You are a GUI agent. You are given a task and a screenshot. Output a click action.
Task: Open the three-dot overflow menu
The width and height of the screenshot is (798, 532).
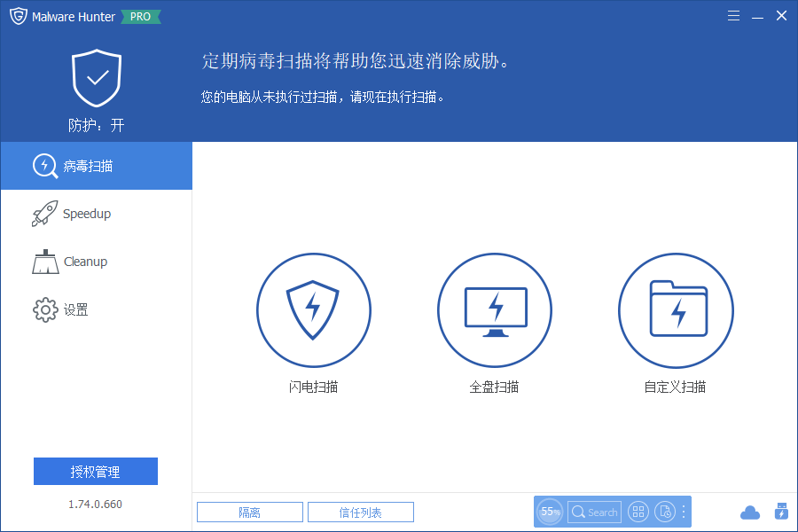coord(683,512)
